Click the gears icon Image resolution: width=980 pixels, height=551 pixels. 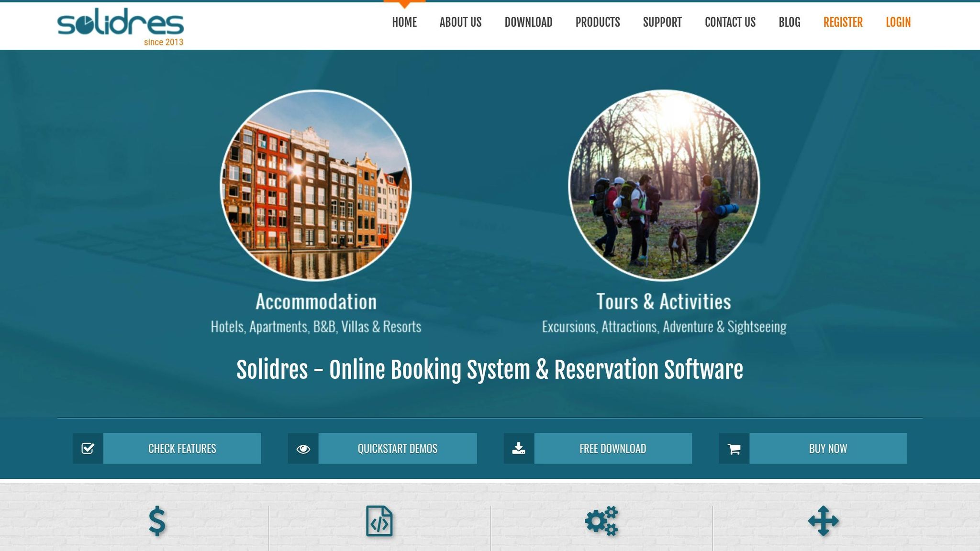(x=601, y=521)
